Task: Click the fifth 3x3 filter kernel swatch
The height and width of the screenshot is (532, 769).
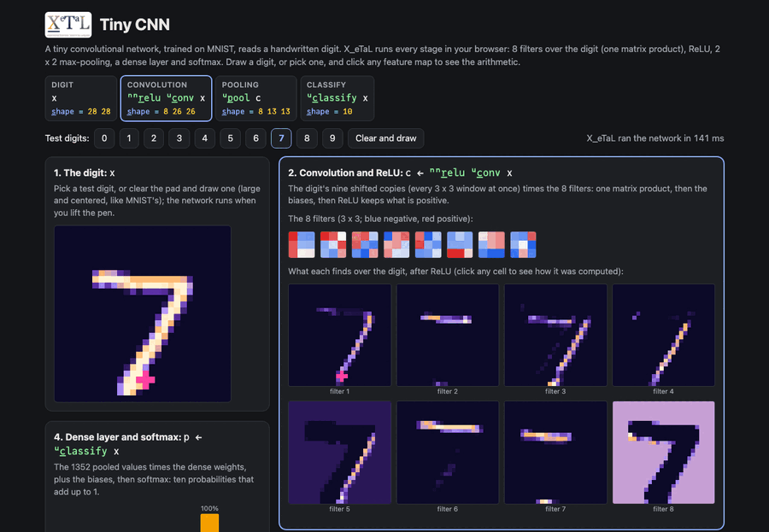Action: (428, 245)
